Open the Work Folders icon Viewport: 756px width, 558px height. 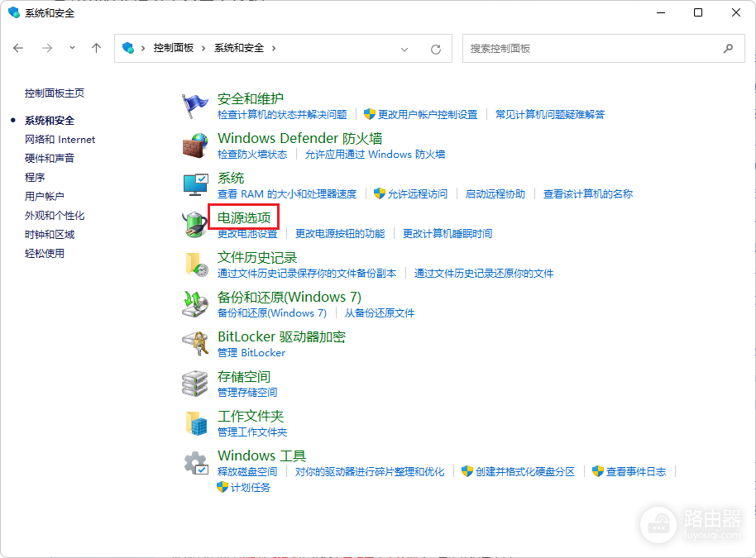click(196, 423)
